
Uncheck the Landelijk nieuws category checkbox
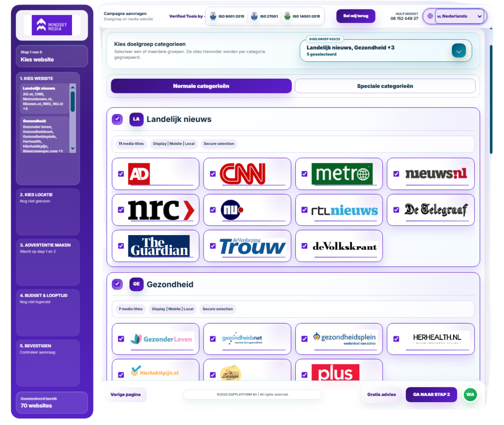pyautogui.click(x=117, y=119)
